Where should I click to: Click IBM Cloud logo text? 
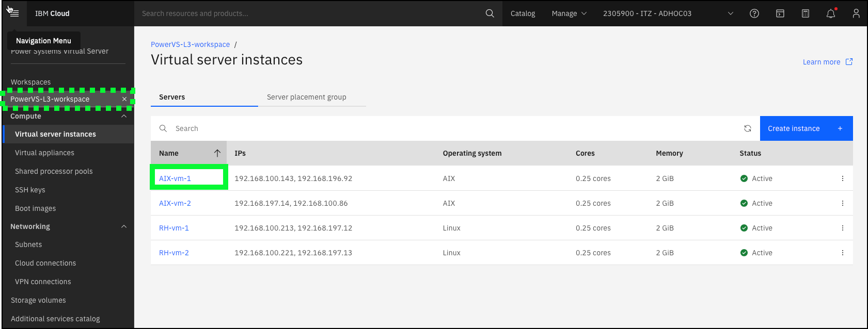(52, 13)
